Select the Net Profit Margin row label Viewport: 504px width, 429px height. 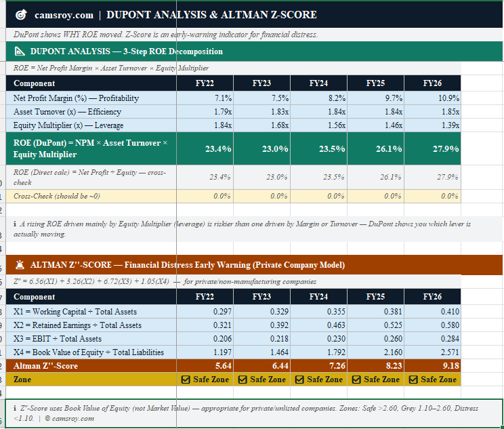point(91,98)
